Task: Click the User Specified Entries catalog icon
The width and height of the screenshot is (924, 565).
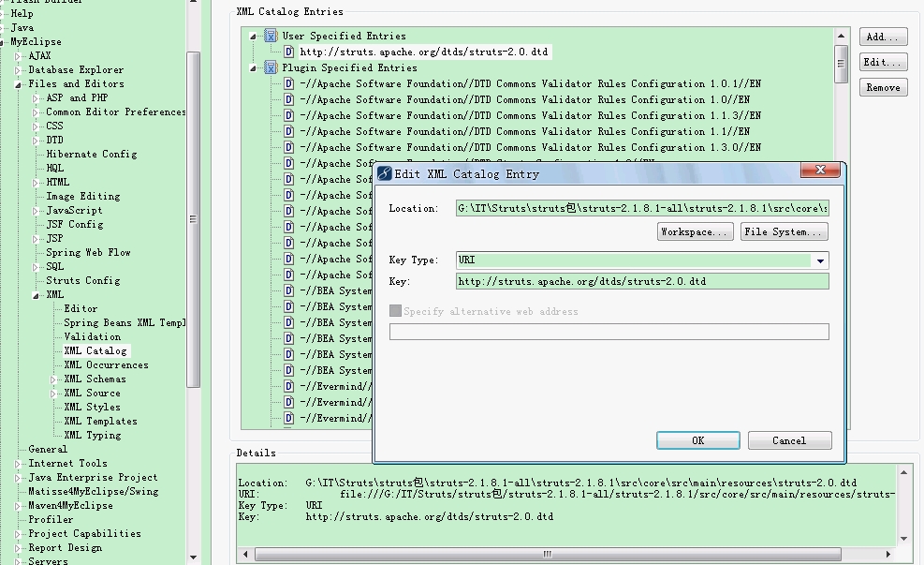Action: (271, 36)
